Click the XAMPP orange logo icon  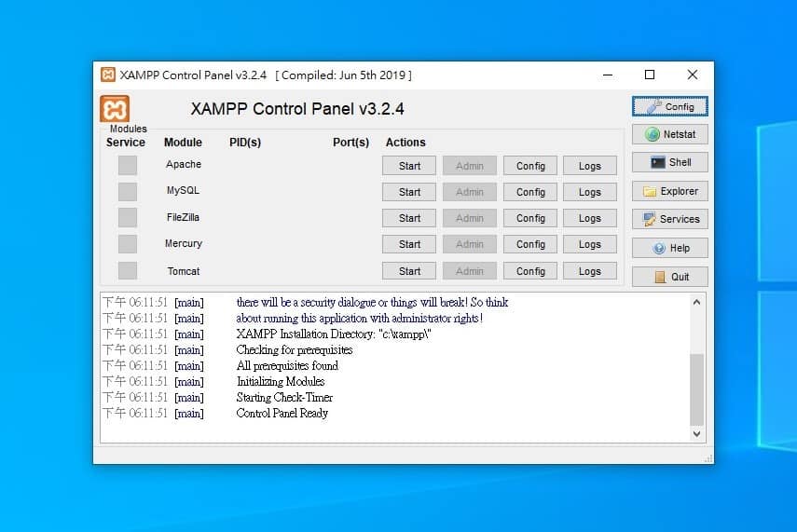click(115, 108)
